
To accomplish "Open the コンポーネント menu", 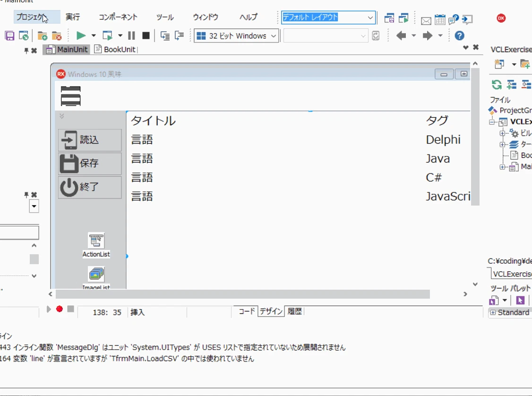I will coord(118,17).
